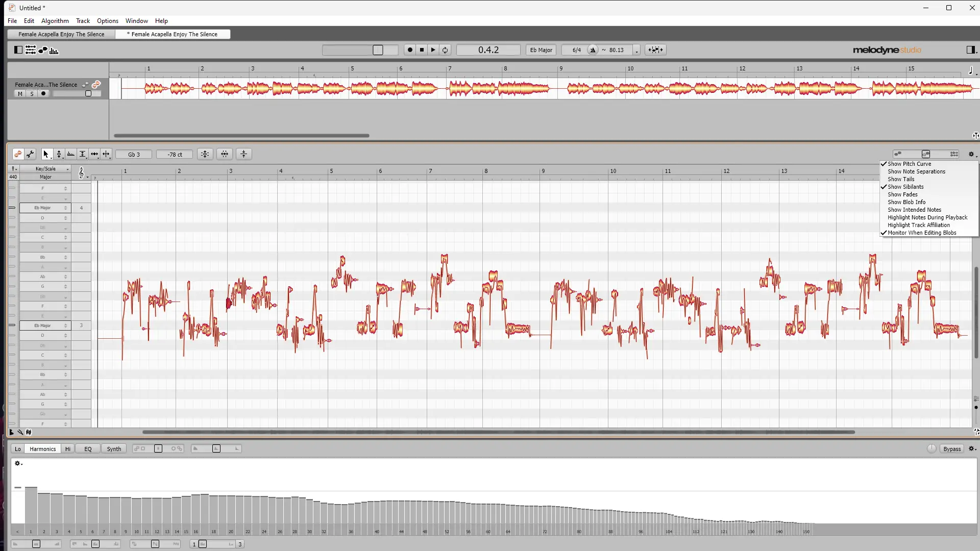Select the Pitch Modulation tool

click(71, 154)
